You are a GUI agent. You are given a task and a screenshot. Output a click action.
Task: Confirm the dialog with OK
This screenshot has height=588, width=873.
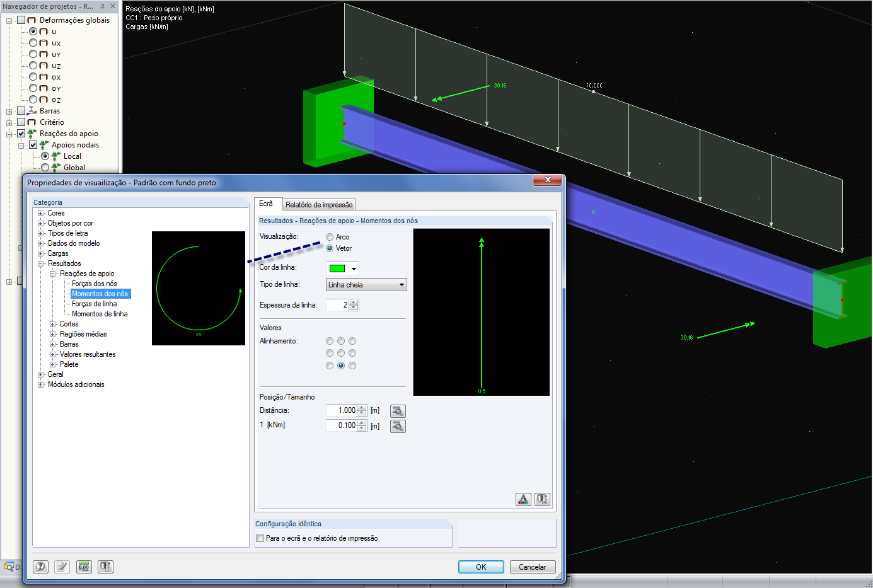(x=481, y=567)
